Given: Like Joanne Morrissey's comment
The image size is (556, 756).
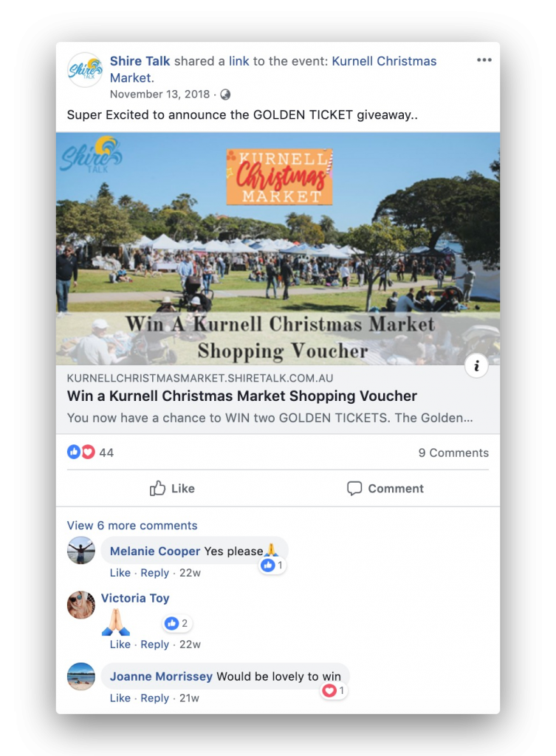Looking at the screenshot, I should coord(120,698).
